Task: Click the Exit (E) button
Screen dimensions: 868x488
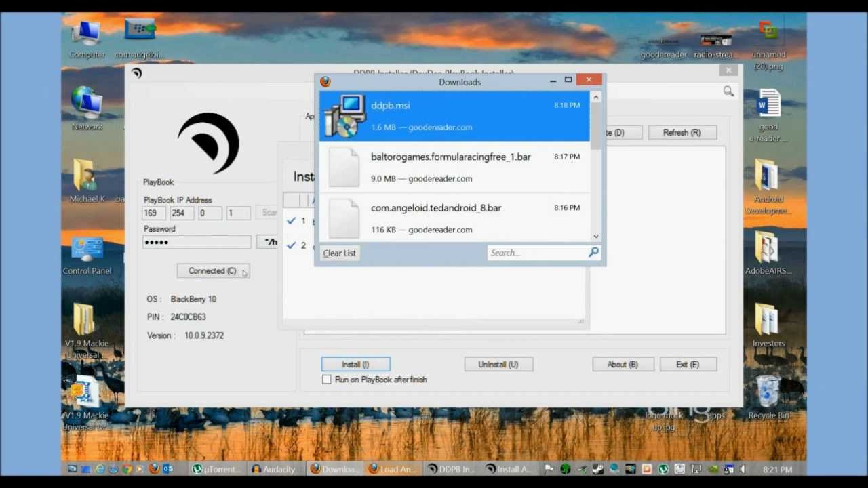Action: [x=688, y=365]
